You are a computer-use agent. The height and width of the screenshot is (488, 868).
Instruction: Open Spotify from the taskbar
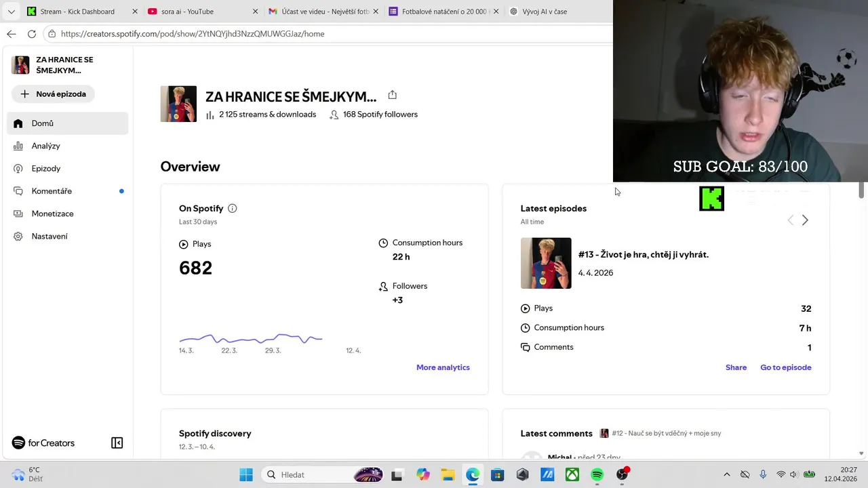click(x=597, y=474)
